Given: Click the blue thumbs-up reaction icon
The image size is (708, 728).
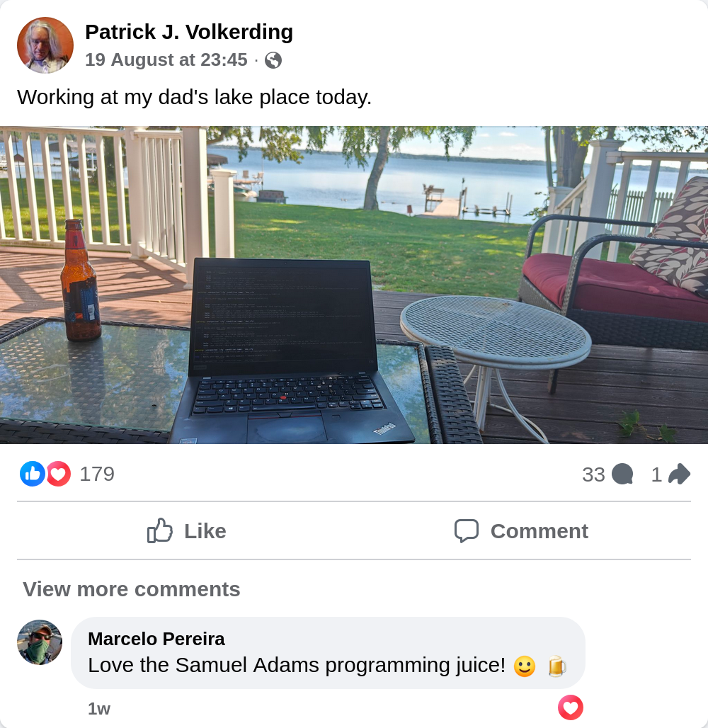Looking at the screenshot, I should pyautogui.click(x=32, y=474).
